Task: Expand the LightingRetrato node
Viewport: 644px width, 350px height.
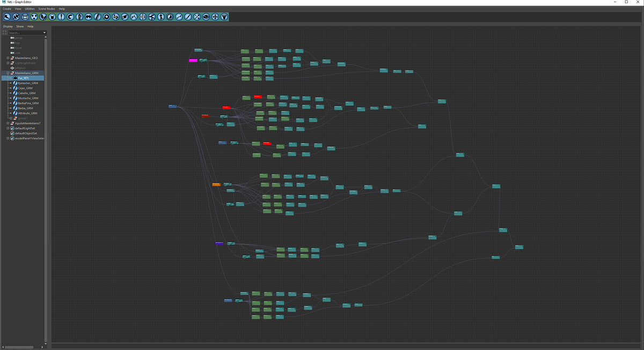Action: (x=8, y=63)
